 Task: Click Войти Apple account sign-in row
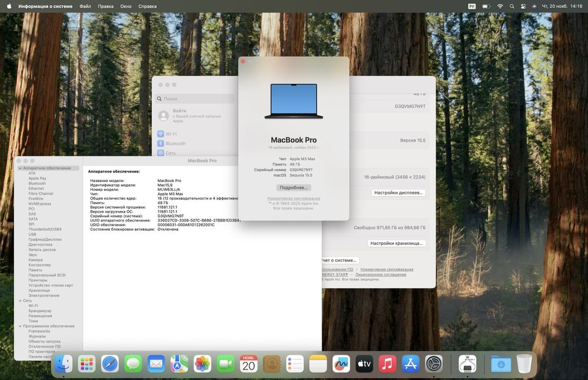(x=195, y=116)
